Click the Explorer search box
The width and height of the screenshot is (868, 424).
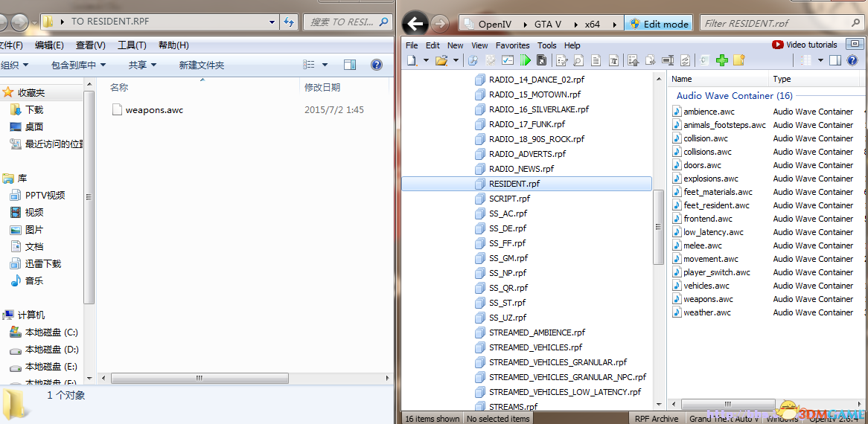pyautogui.click(x=348, y=22)
